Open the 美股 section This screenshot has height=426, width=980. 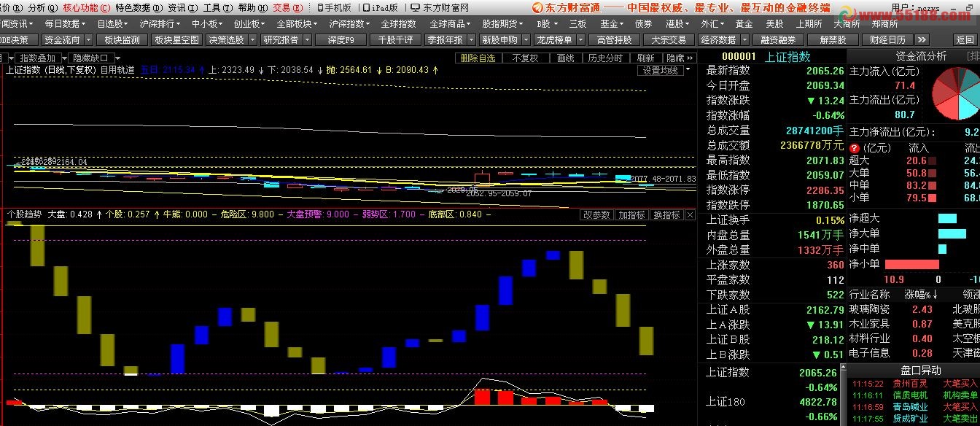coord(774,23)
